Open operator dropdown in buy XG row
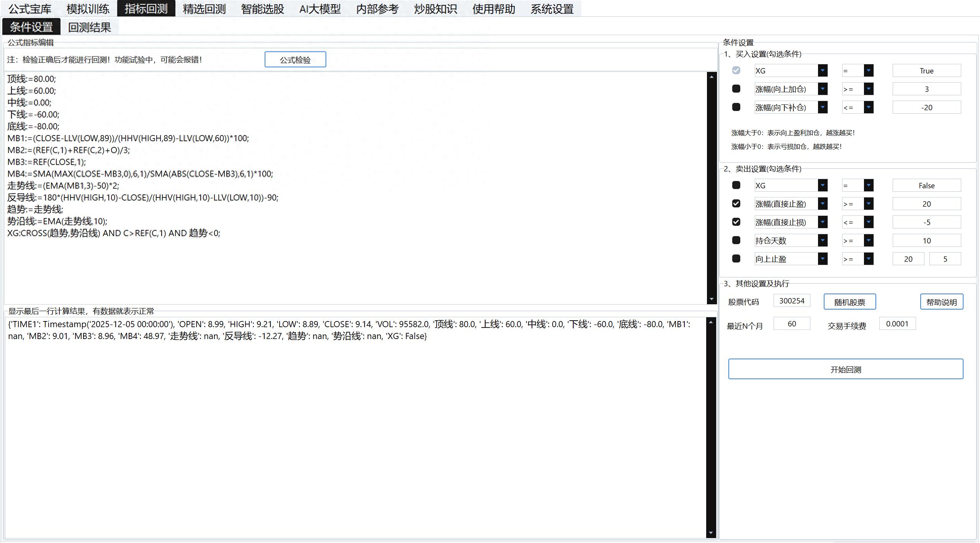 pos(869,70)
